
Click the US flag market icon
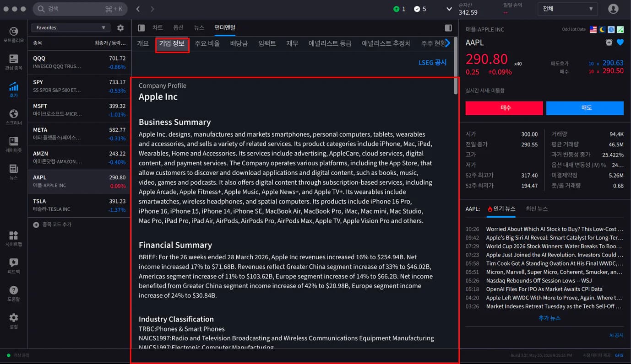tap(593, 30)
